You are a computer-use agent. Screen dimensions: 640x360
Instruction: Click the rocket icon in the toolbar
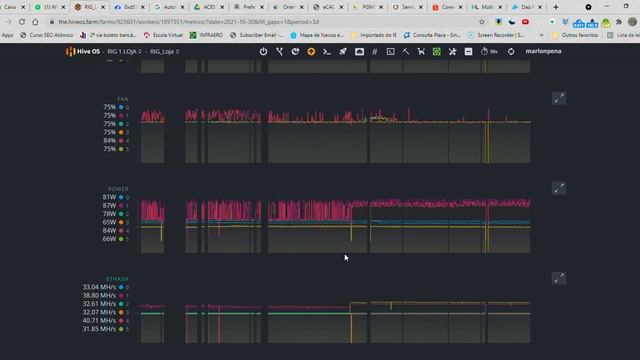tap(343, 51)
